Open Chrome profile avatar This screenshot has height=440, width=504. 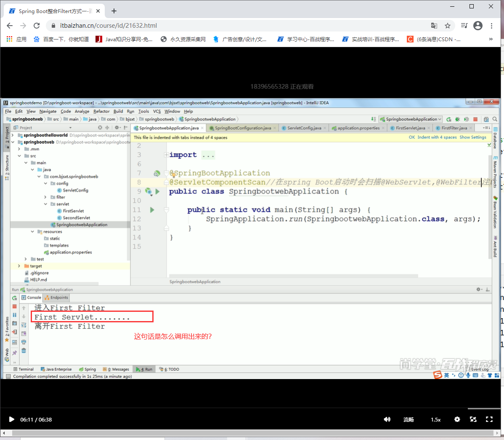[x=478, y=26]
